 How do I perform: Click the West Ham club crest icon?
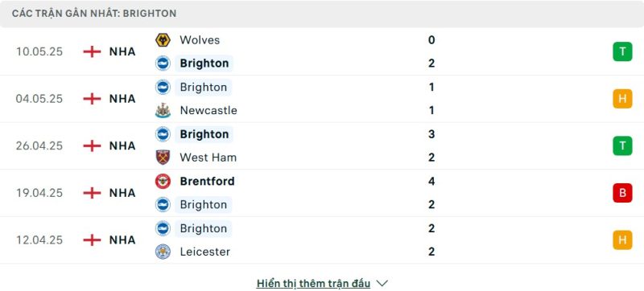point(163,158)
